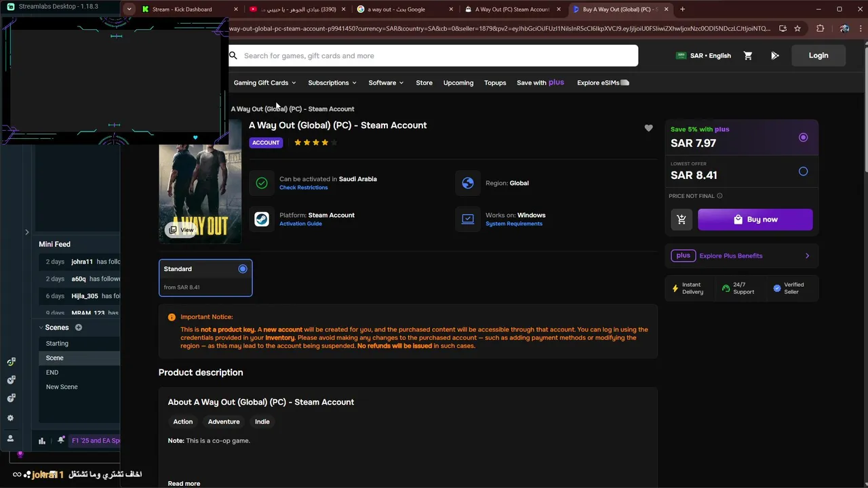Open the Upcoming menu item
This screenshot has height=488, width=868.
point(458,83)
